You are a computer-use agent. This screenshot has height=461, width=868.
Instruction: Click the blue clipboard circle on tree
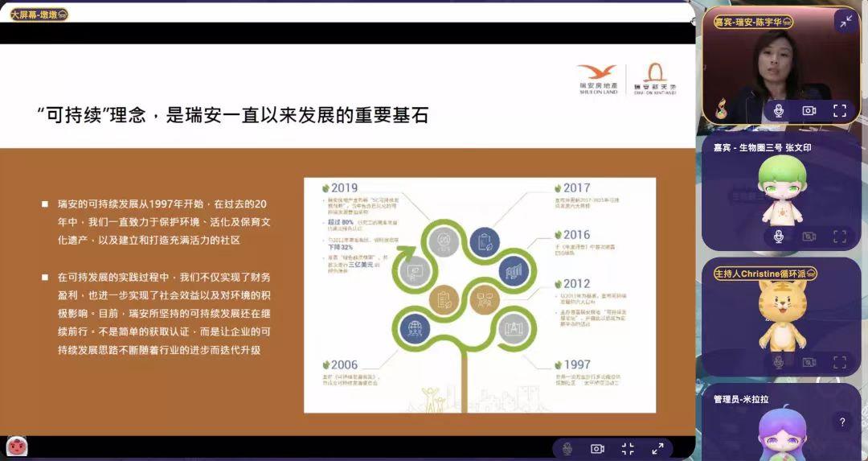[x=485, y=242]
